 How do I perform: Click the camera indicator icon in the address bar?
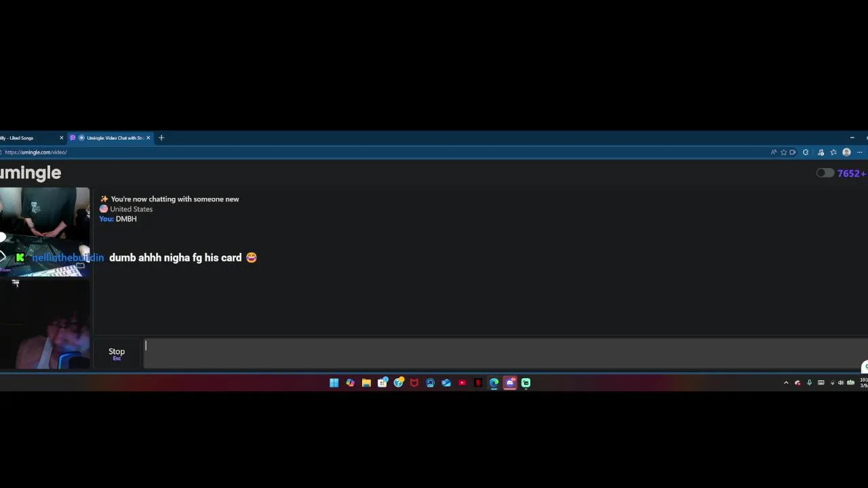[793, 152]
